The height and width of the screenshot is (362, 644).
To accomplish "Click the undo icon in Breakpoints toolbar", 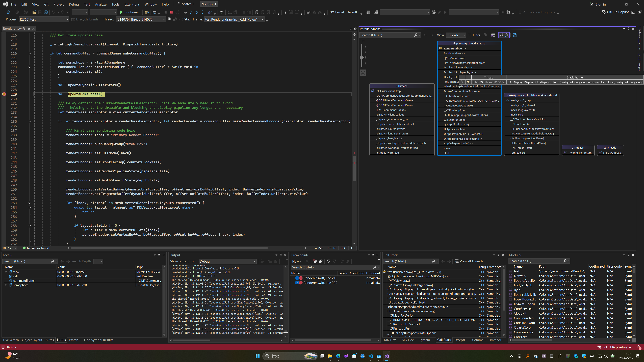I will 328,261.
